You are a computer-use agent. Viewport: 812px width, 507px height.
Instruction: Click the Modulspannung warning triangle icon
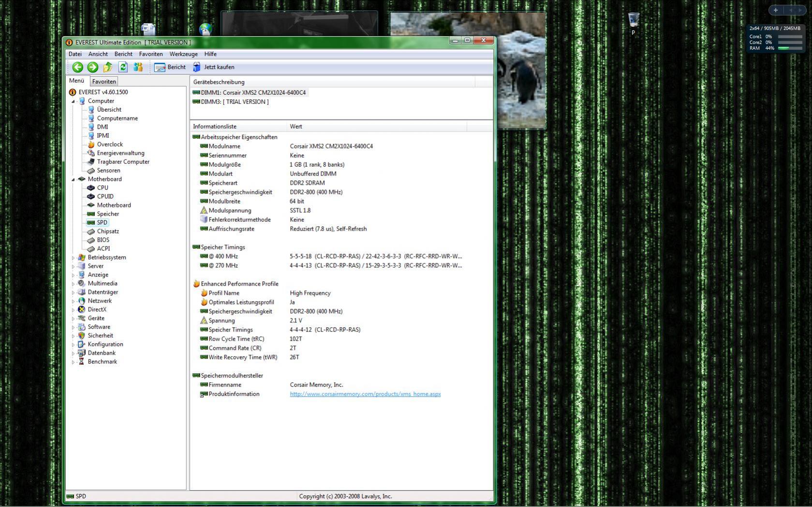tap(204, 211)
